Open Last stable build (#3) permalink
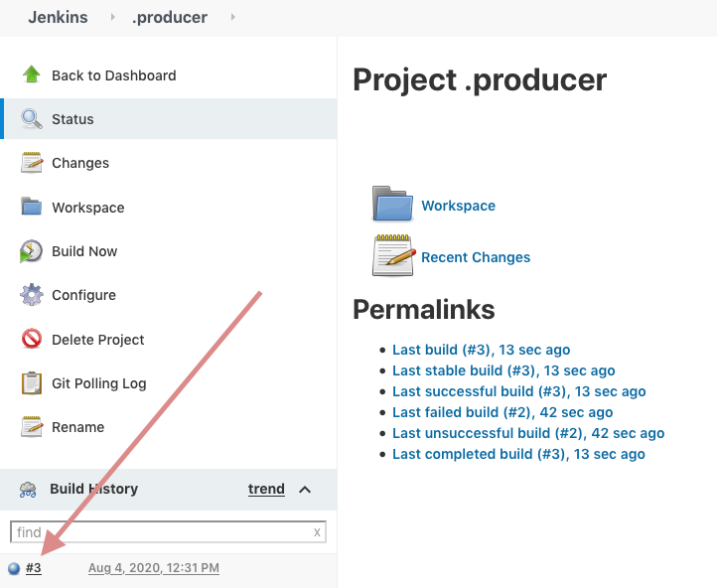Viewport: 717px width, 588px height. (x=503, y=370)
